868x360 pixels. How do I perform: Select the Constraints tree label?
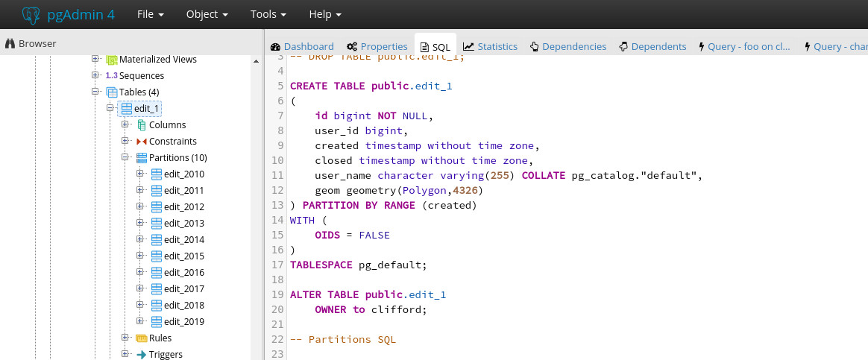tap(173, 142)
